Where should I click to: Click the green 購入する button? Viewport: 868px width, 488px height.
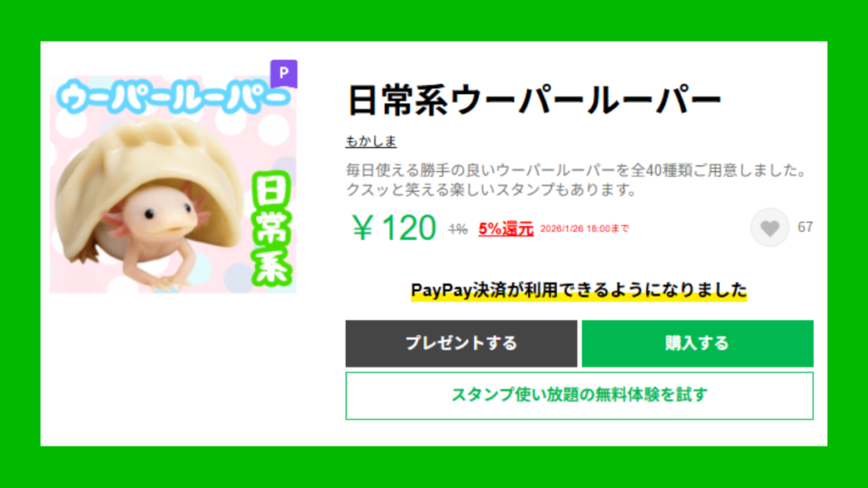[698, 344]
